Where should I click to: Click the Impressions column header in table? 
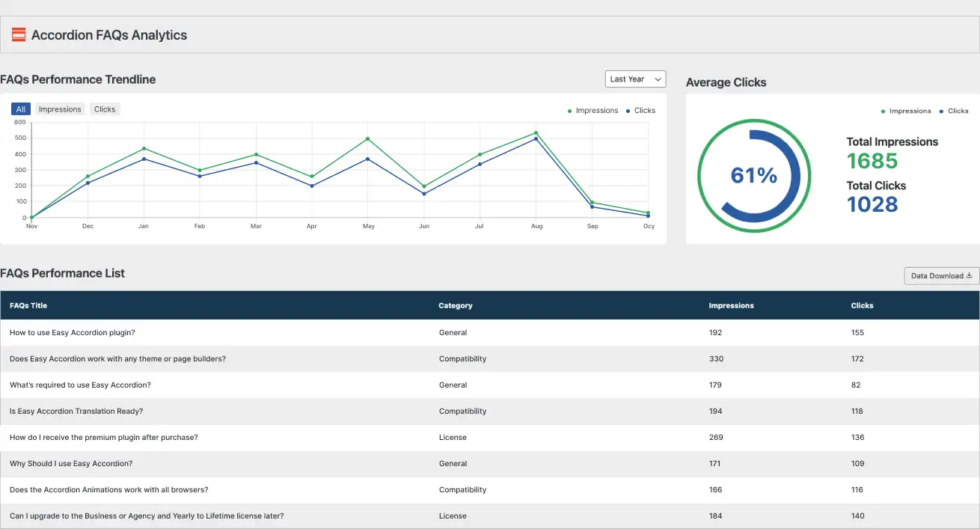[731, 305]
